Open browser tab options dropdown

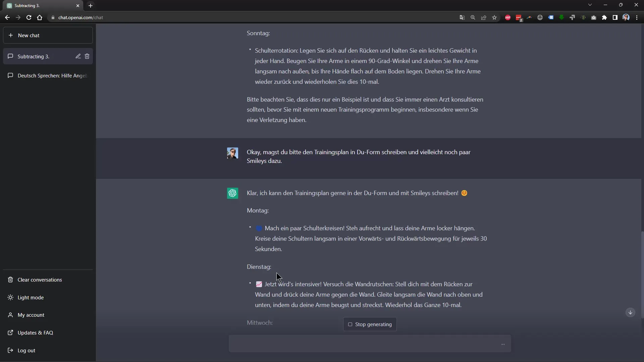coord(590,5)
